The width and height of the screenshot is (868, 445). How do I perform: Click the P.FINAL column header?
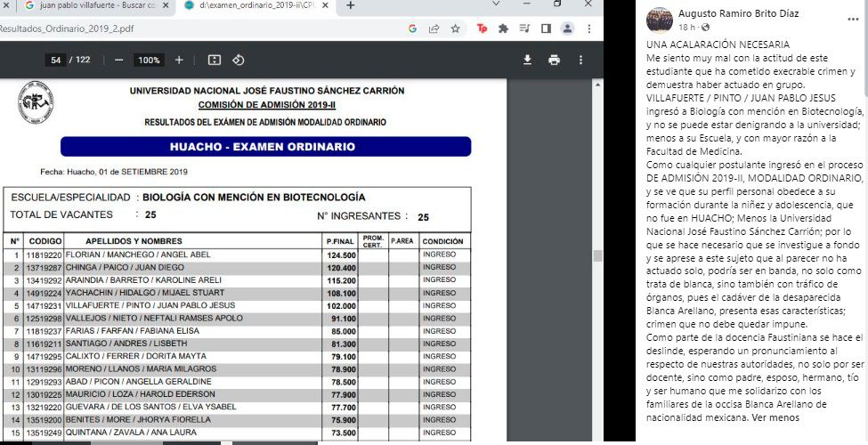(x=339, y=241)
